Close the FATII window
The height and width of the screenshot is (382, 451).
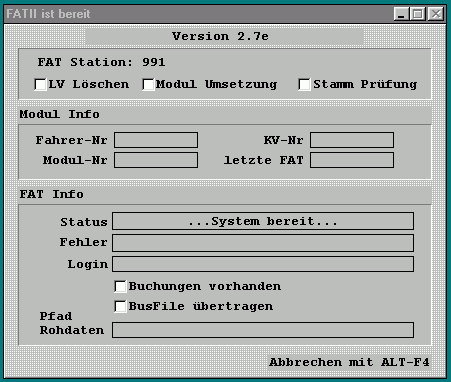(436, 14)
